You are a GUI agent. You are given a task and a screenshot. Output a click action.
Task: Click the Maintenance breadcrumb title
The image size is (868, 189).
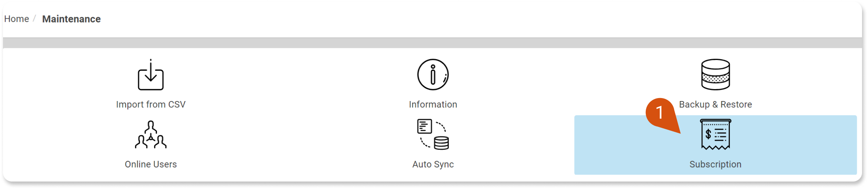71,19
